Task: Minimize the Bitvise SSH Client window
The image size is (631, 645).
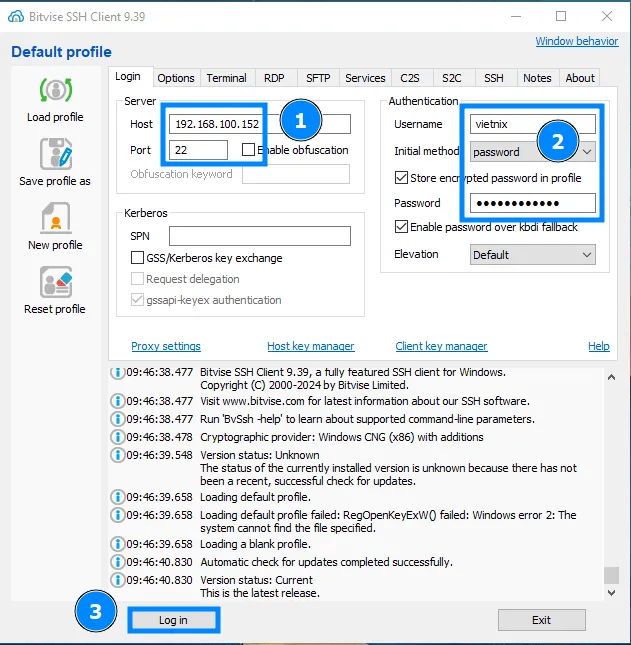Action: click(x=516, y=16)
